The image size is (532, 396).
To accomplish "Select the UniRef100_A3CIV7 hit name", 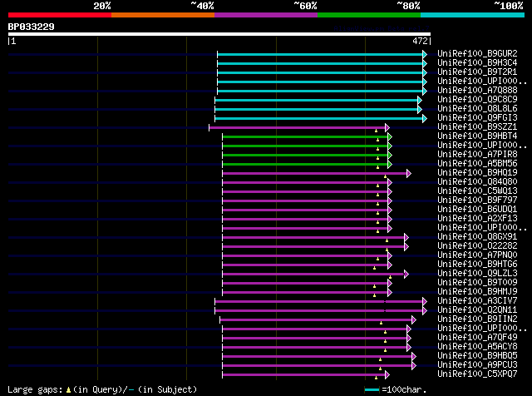I will click(x=477, y=301).
